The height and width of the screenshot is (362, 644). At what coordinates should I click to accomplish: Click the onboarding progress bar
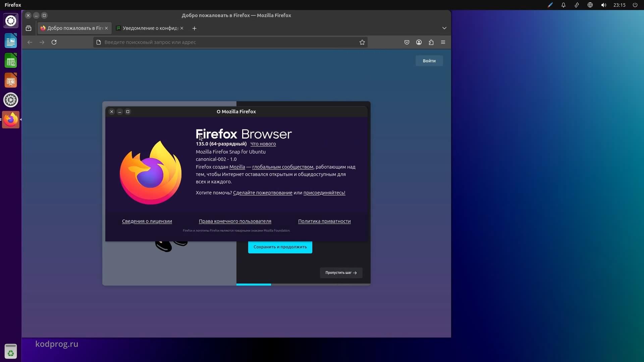303,285
